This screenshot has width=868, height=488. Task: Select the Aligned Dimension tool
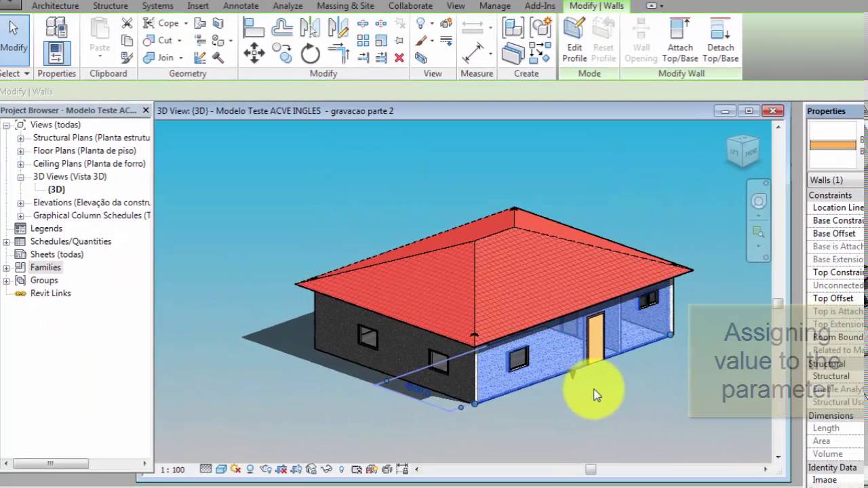(473, 53)
